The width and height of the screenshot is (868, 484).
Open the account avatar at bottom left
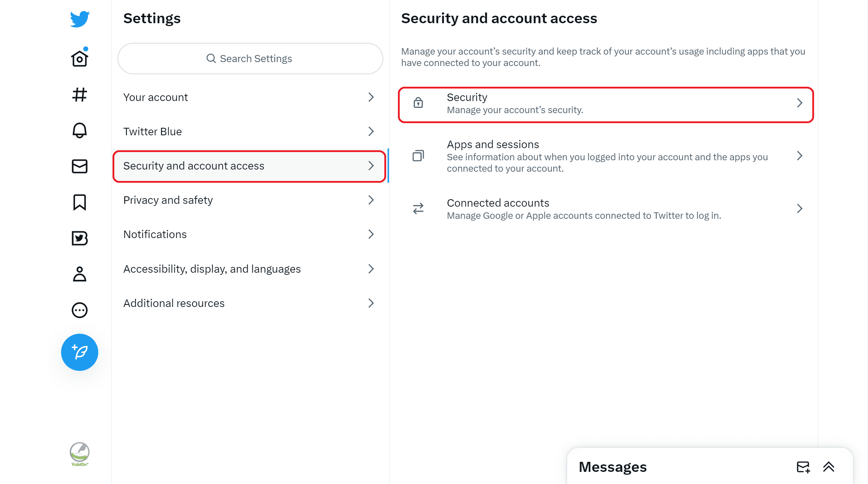pyautogui.click(x=80, y=454)
